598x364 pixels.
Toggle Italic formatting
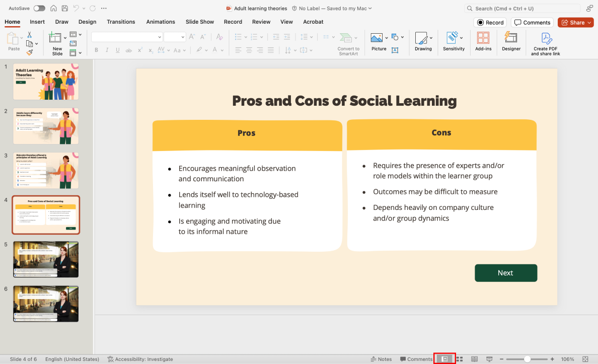107,50
